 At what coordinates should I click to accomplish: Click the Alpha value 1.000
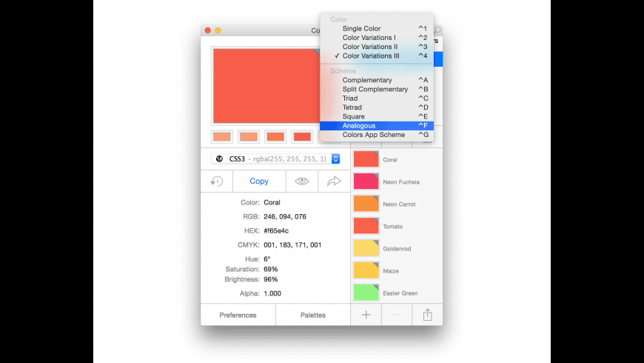pyautogui.click(x=272, y=293)
